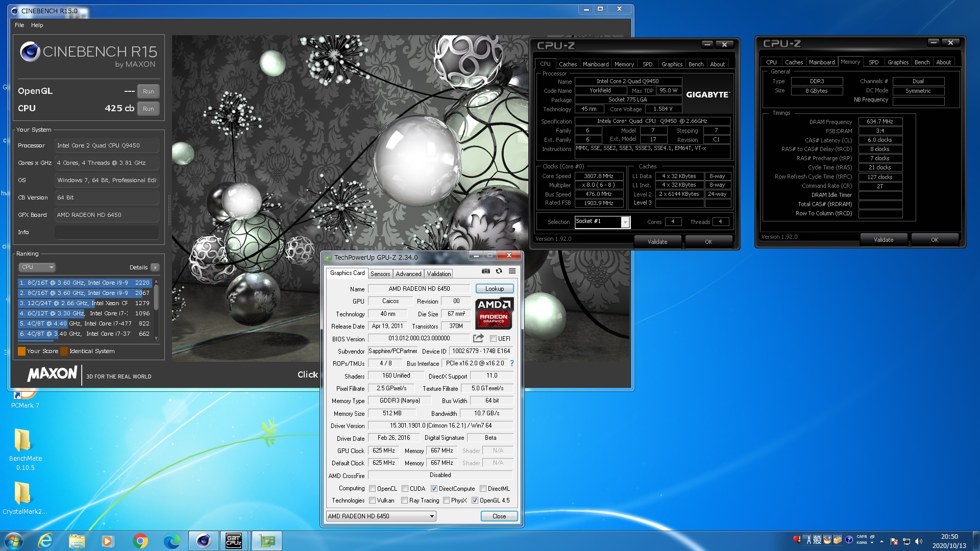Screen dimensions: 980x551
Task: Switch to CPU-Z taskbar icon
Action: 234,541
